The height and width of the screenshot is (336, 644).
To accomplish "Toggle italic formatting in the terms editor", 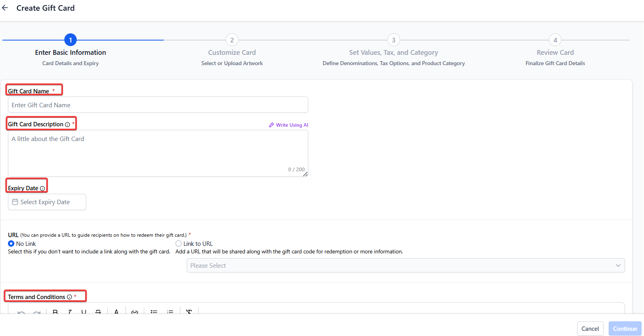I will pyautogui.click(x=70, y=312).
